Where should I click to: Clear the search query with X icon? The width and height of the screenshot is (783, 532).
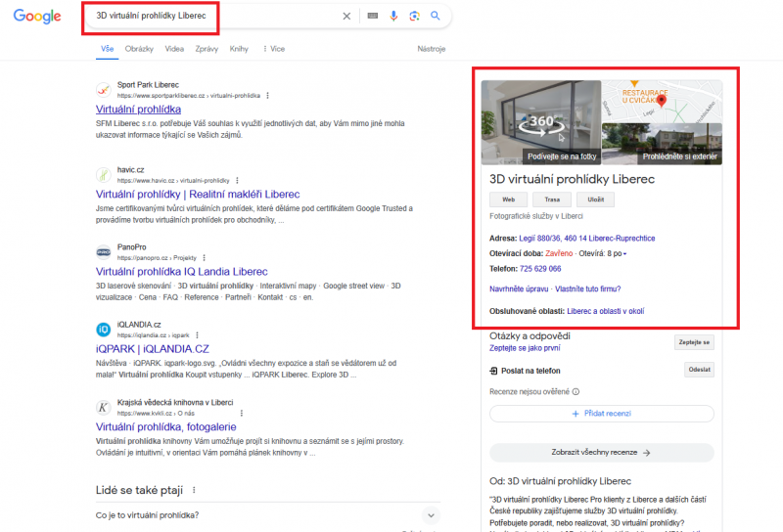point(346,16)
